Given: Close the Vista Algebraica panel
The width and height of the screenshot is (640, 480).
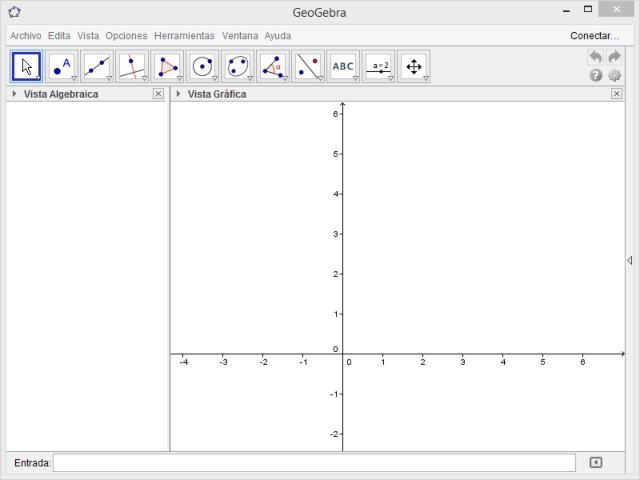Looking at the screenshot, I should (158, 94).
